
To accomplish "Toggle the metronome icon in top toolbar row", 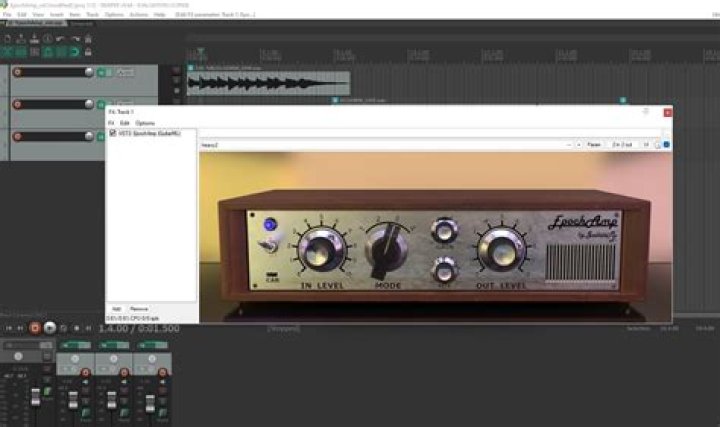I will tap(88, 39).
